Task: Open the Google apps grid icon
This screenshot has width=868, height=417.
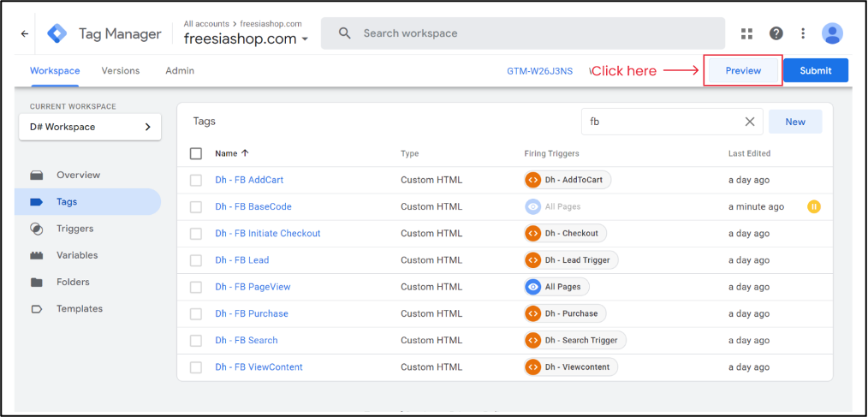Action: coord(746,33)
